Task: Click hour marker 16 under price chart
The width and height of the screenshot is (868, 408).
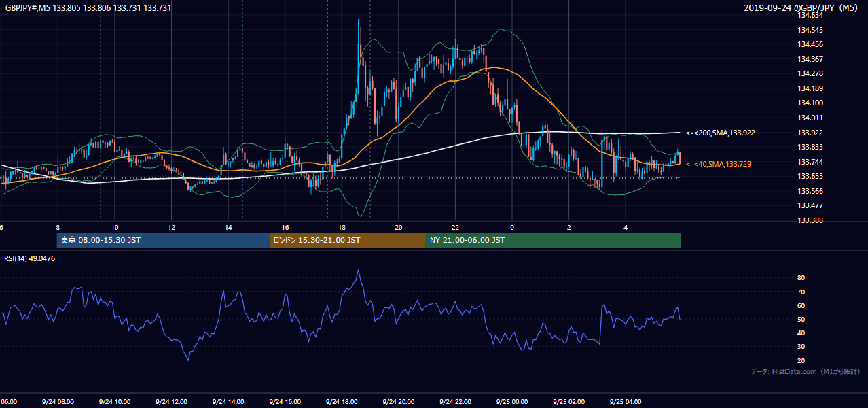Action: pyautogui.click(x=285, y=228)
